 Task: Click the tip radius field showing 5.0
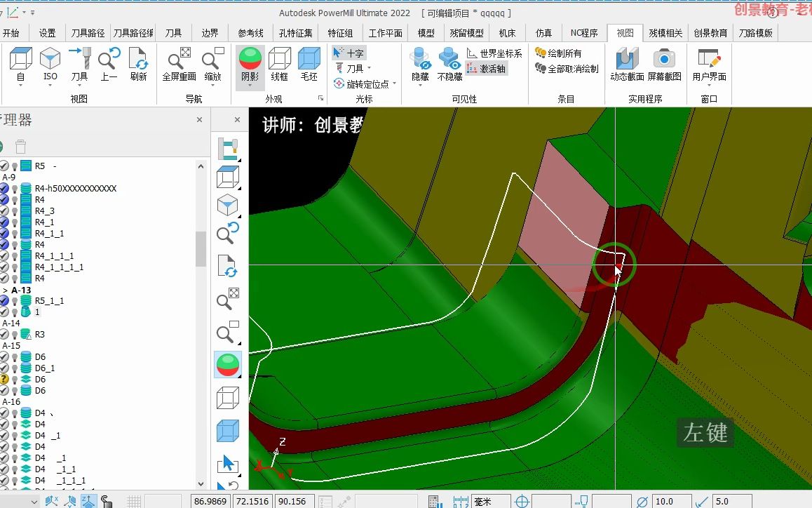pos(732,501)
